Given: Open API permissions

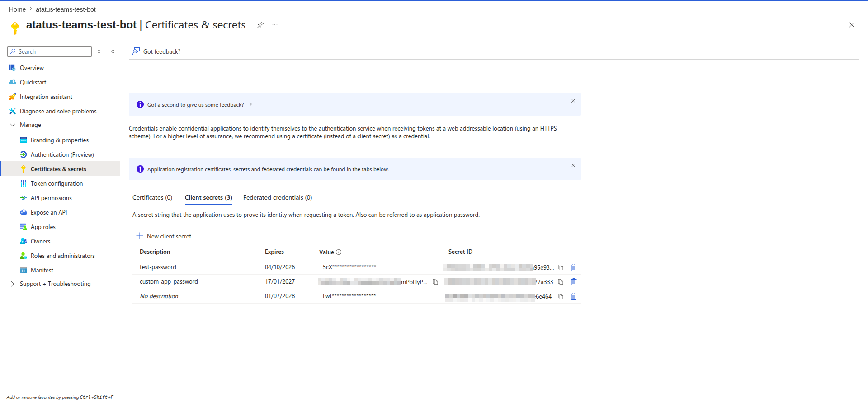Looking at the screenshot, I should pyautogui.click(x=51, y=198).
